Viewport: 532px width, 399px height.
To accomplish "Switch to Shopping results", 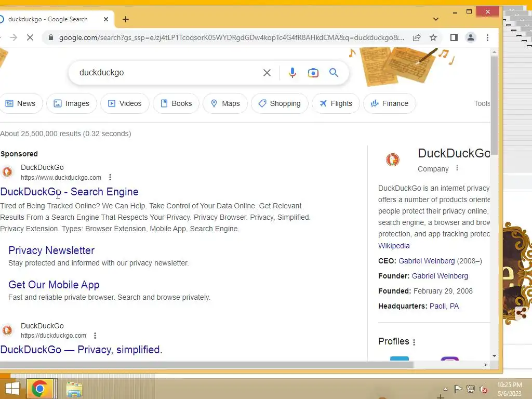I will (280, 103).
